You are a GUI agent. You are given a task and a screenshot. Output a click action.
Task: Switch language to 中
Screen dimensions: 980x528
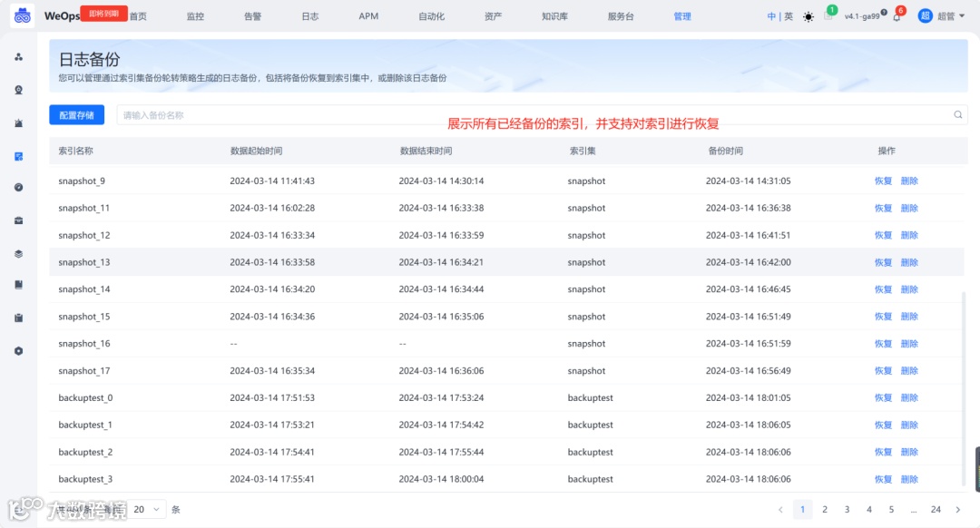click(x=771, y=17)
